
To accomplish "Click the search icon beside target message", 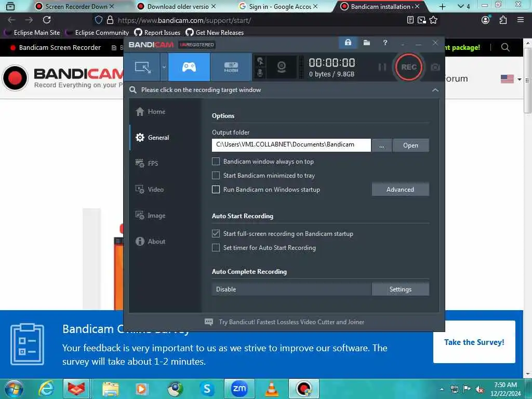I will click(133, 90).
